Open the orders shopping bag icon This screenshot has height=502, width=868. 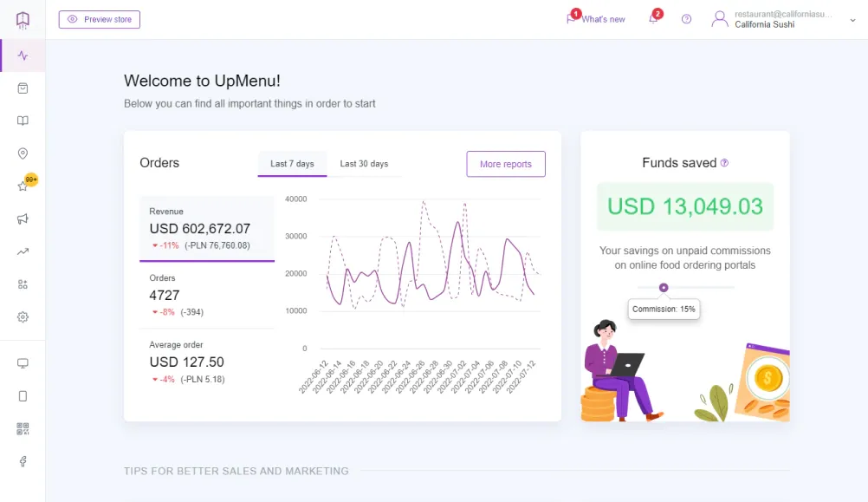click(23, 88)
